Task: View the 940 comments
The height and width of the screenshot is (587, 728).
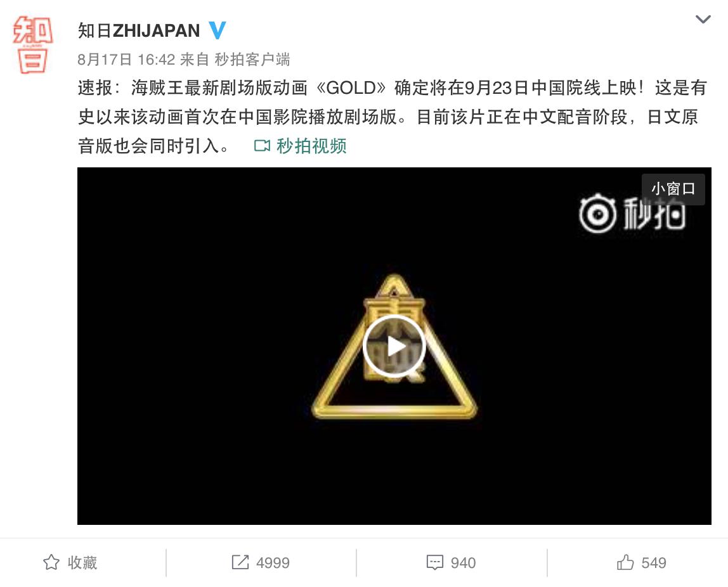Action: tap(463, 563)
